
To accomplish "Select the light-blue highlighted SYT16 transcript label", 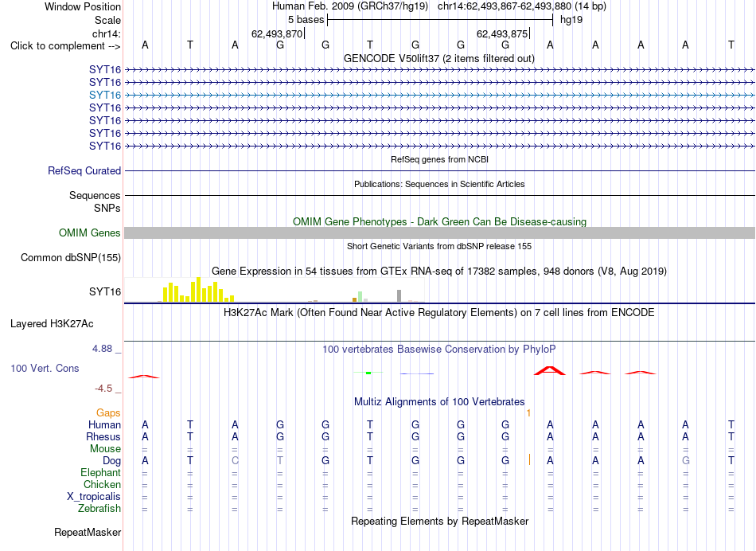I will pyautogui.click(x=105, y=95).
